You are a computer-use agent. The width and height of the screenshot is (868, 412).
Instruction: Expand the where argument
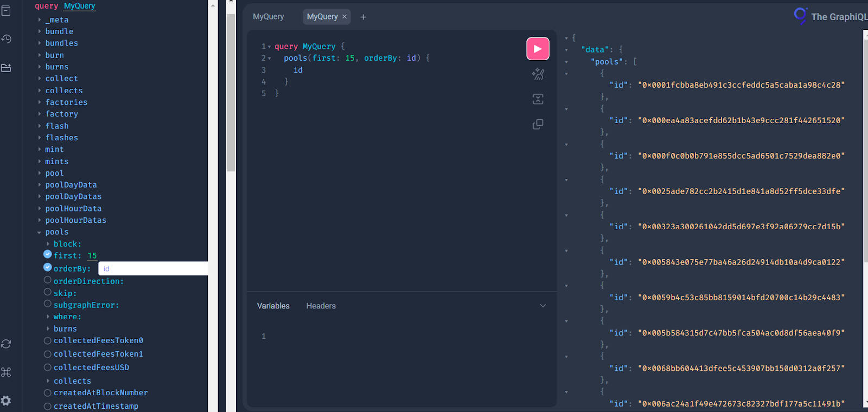pyautogui.click(x=48, y=317)
